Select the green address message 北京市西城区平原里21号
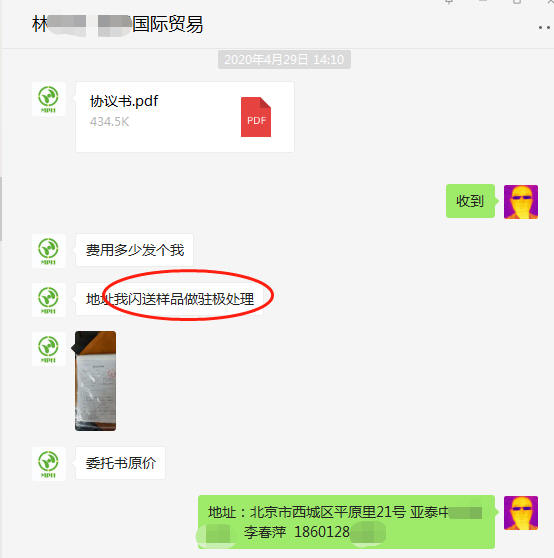Image resolution: width=554 pixels, height=558 pixels. pyautogui.click(x=346, y=522)
